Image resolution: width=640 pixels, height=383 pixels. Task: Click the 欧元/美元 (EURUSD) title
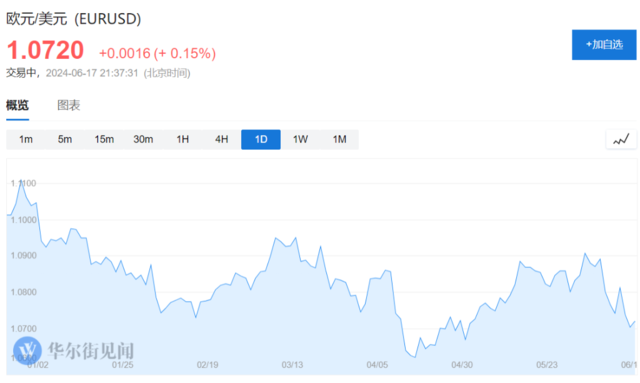pyautogui.click(x=73, y=19)
